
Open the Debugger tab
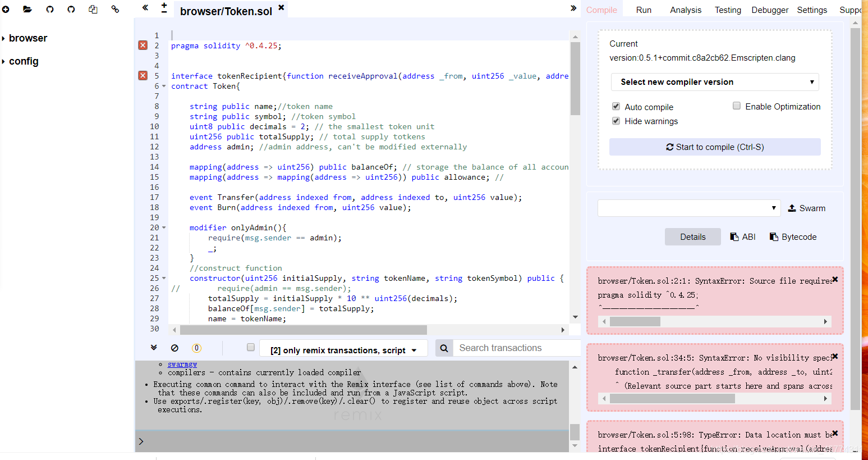(x=770, y=10)
